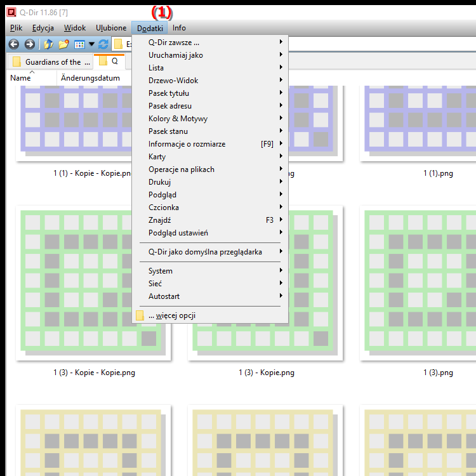The height and width of the screenshot is (476, 476).
Task: Click file name label 1 (3).png
Action: click(438, 373)
